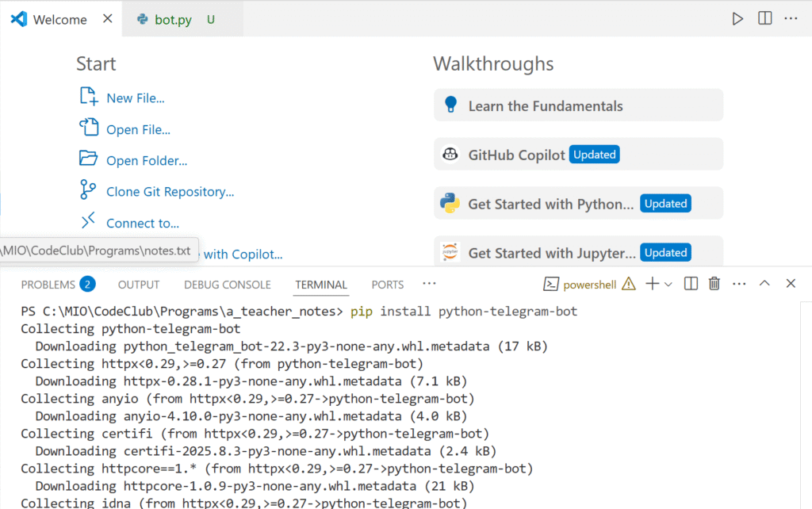Click the Open Folder... link
Screen dimensions: 812x509
click(147, 161)
